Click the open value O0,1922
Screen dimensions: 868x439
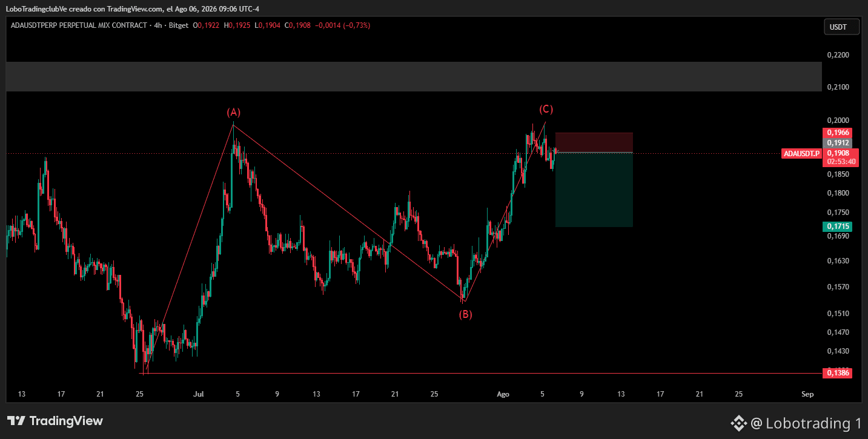[x=207, y=25]
